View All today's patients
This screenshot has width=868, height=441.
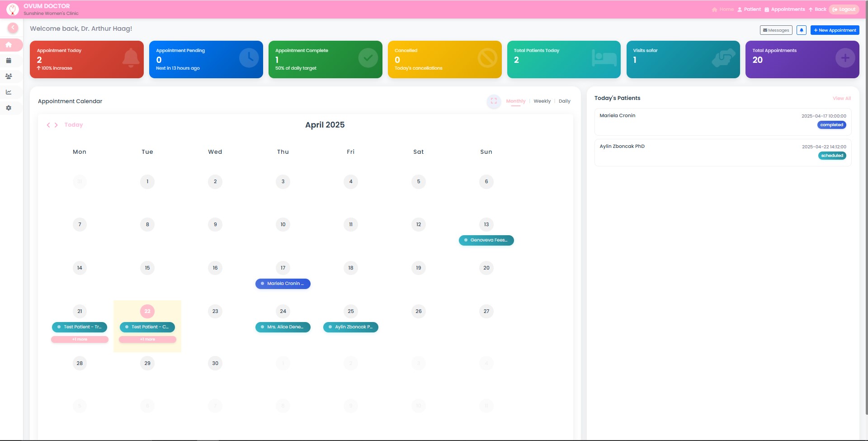click(841, 98)
